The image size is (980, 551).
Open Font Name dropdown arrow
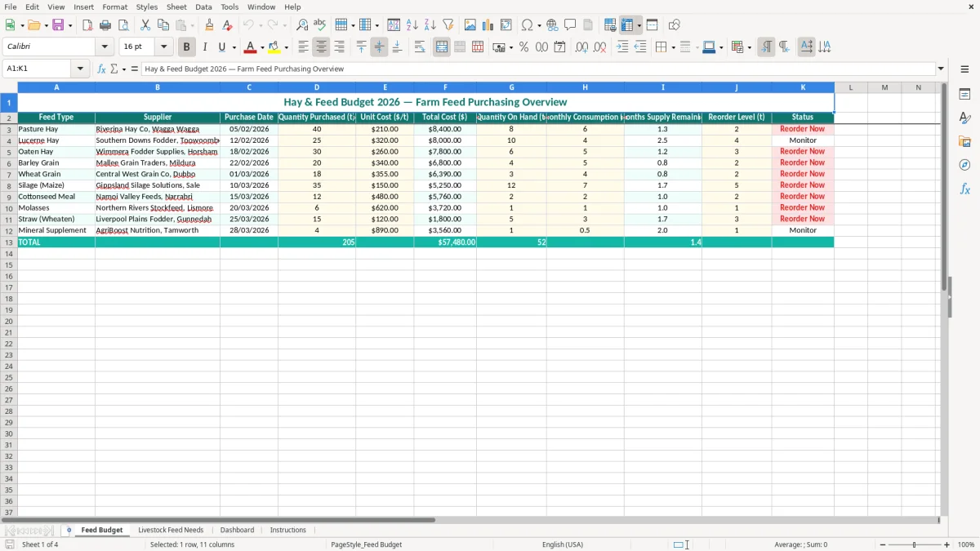105,47
